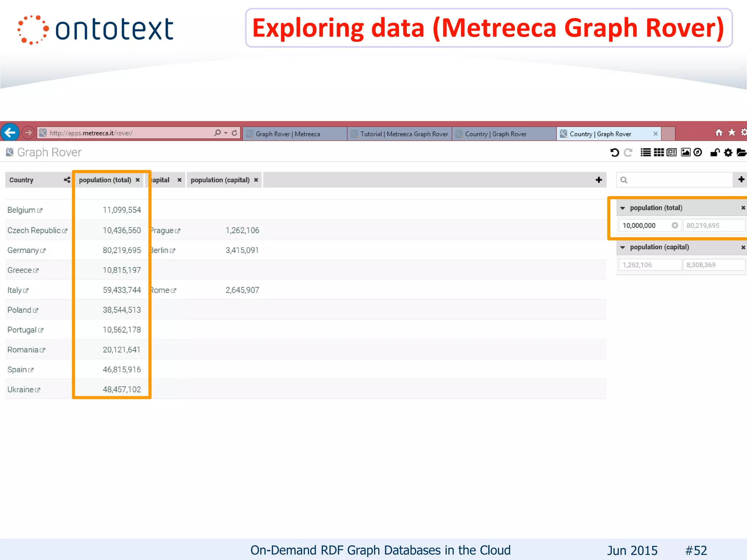Screen dimensions: 747x560
Task: Click the 8,308,369 maximum capital field
Action: (x=714, y=265)
